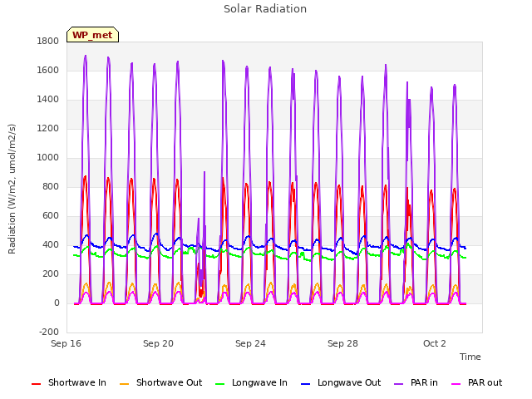
Task: Click the blue Longwave Out swatch
Action: coord(306,384)
